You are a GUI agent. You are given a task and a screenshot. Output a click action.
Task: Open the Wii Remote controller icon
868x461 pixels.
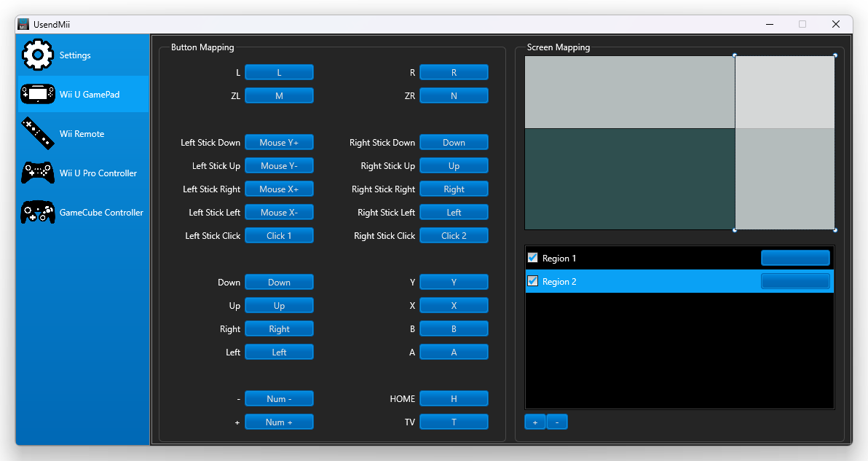38,133
